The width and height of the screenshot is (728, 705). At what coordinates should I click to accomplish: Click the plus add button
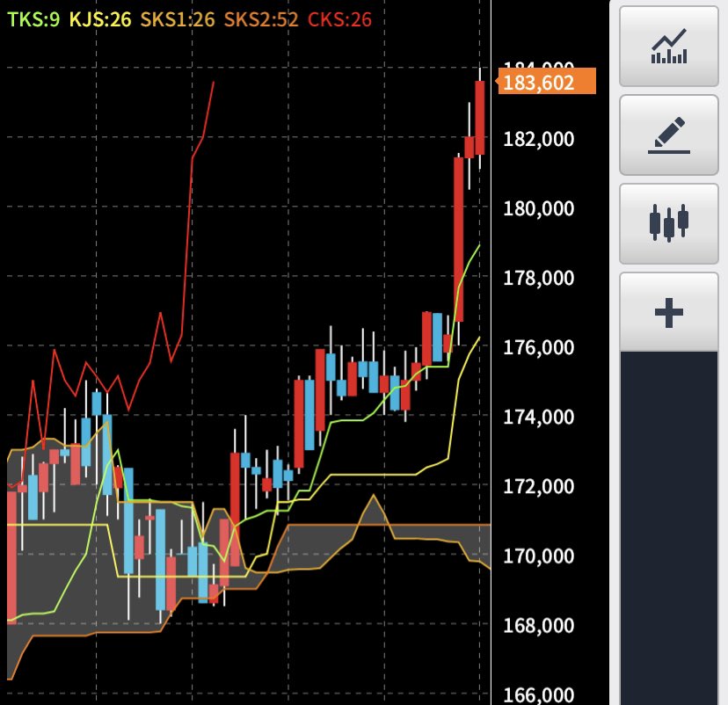pos(668,312)
